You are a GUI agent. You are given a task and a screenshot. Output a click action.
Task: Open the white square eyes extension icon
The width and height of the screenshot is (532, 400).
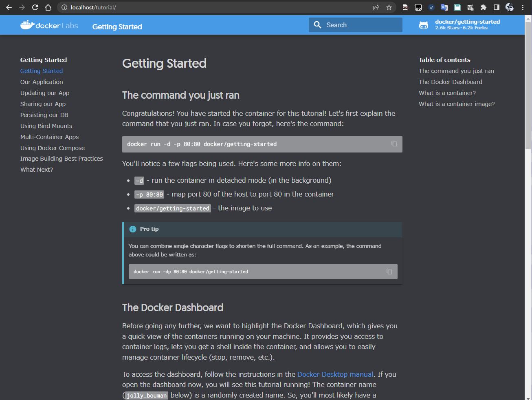click(418, 7)
